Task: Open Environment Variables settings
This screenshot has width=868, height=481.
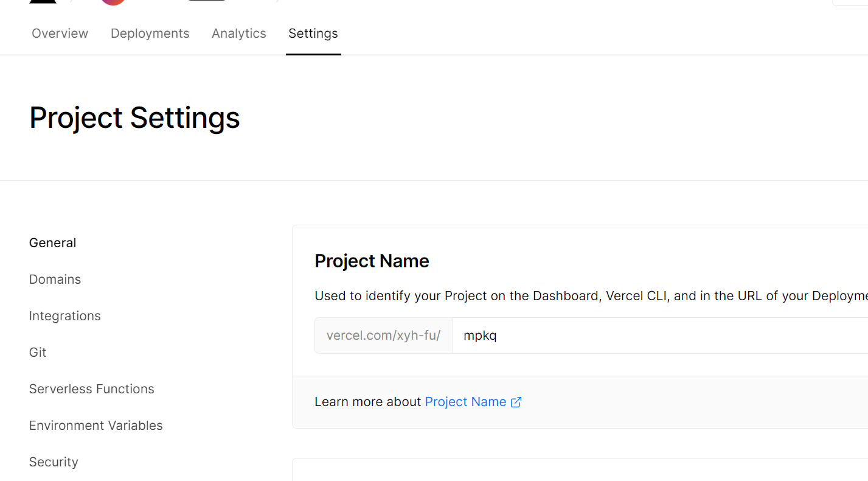Action: pyautogui.click(x=95, y=426)
